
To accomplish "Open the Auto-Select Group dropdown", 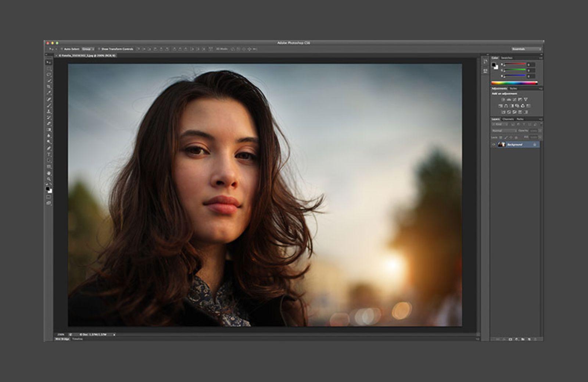I will (88, 49).
